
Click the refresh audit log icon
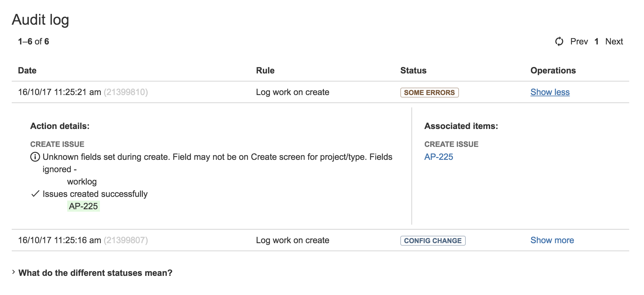pos(559,41)
